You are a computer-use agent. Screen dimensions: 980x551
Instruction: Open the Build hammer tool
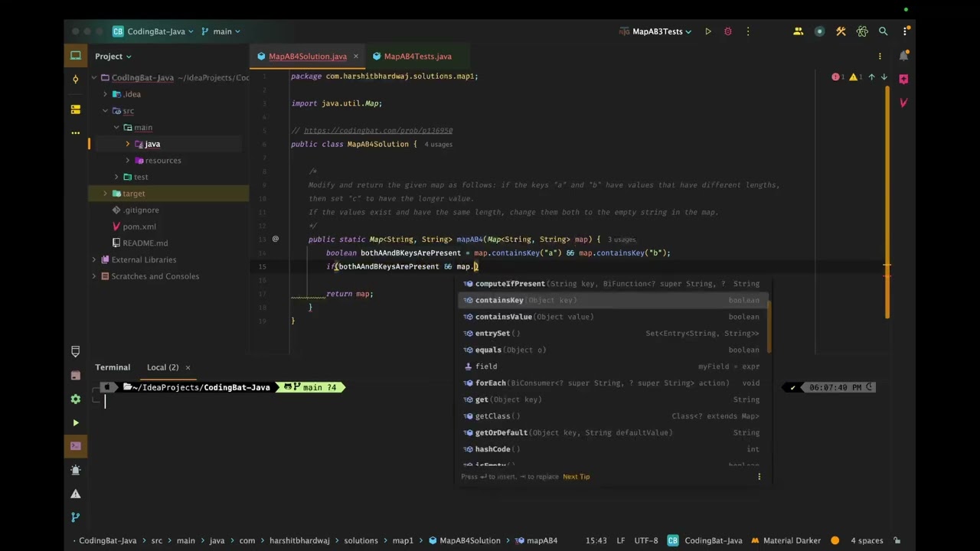(x=841, y=31)
